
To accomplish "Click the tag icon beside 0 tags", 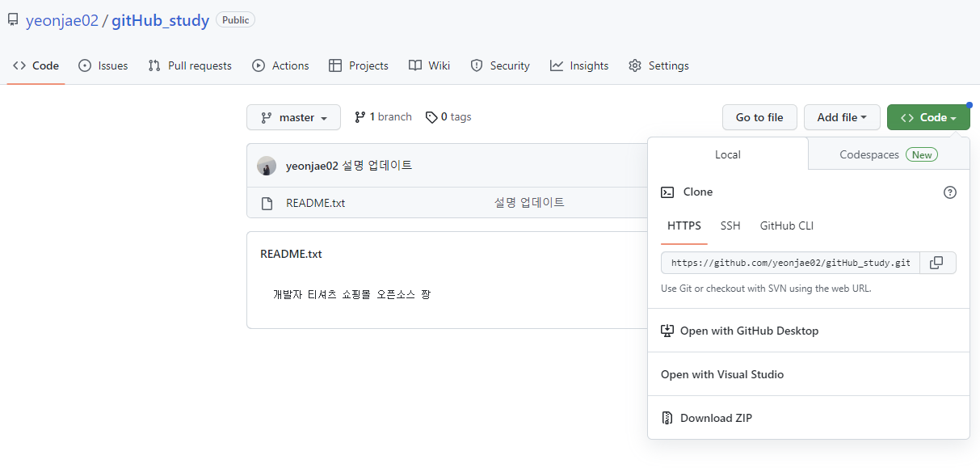I will coord(431,117).
